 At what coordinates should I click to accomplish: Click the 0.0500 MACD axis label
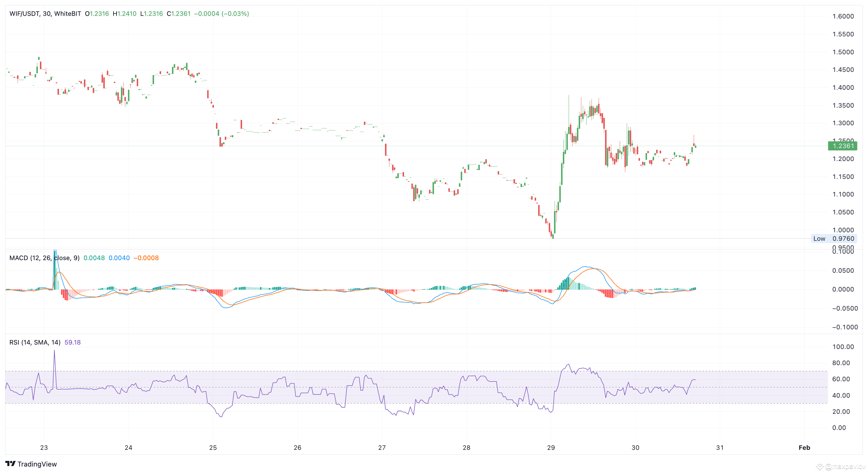[x=843, y=271]
